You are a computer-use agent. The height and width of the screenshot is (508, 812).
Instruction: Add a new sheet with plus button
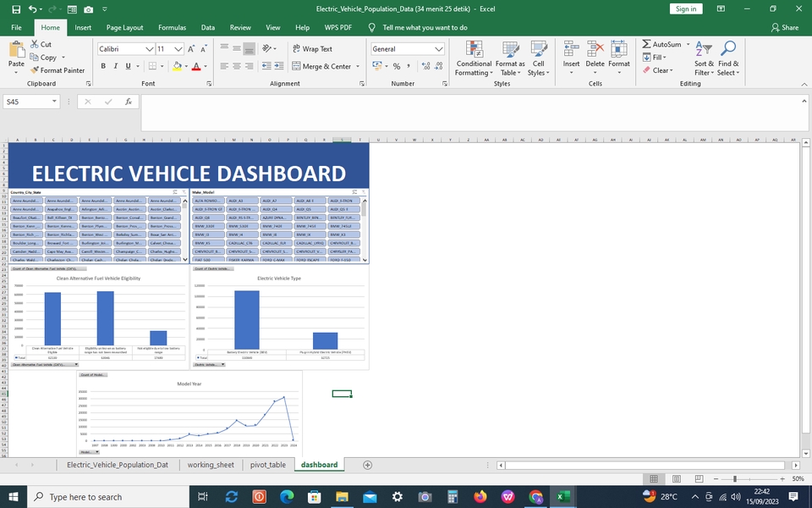tap(367, 465)
